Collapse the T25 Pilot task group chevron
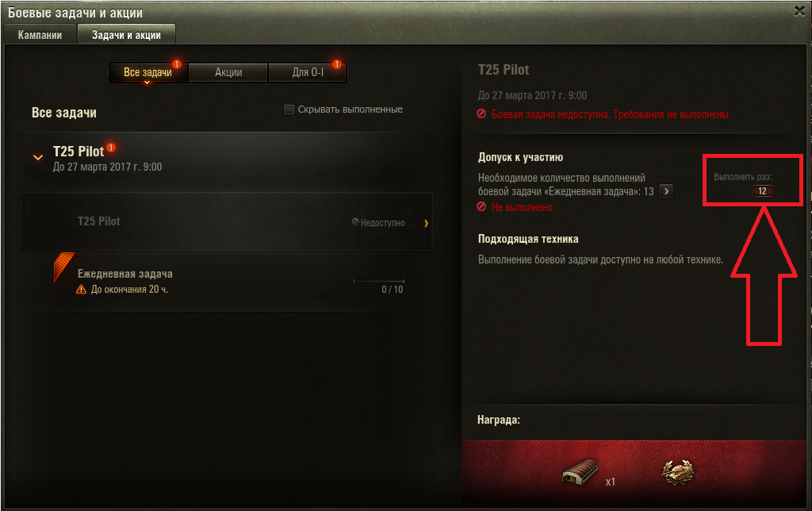Image resolution: width=812 pixels, height=511 pixels. click(38, 157)
